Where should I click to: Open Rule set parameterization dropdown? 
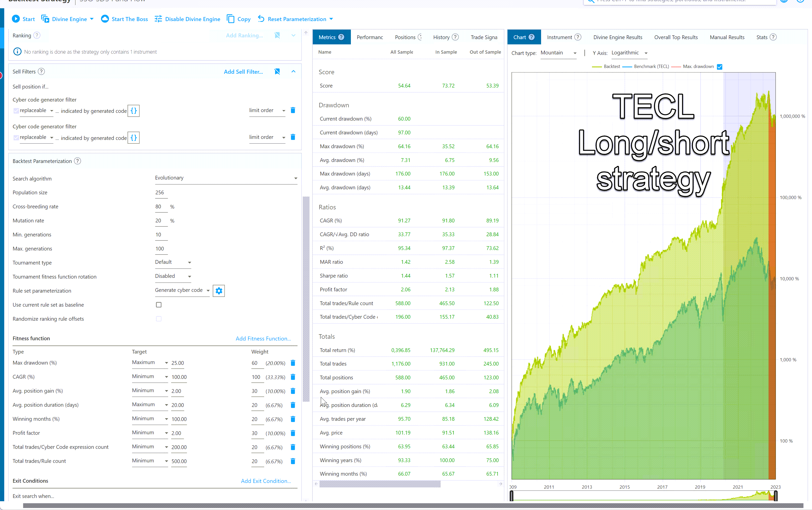point(182,290)
